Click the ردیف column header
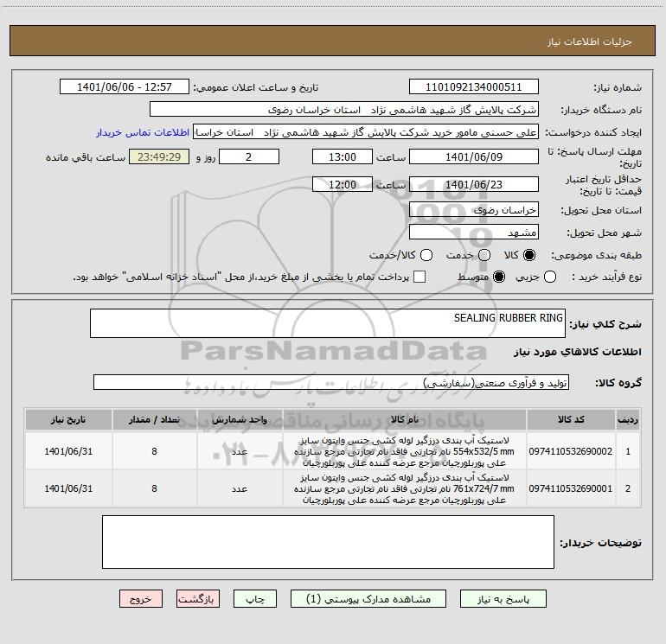Image resolution: width=666 pixels, height=644 pixels. pos(628,420)
